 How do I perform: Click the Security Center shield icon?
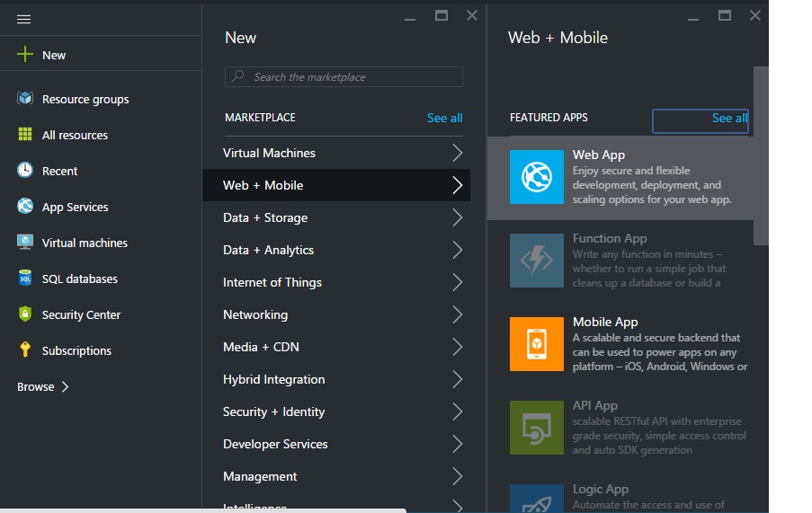25,314
